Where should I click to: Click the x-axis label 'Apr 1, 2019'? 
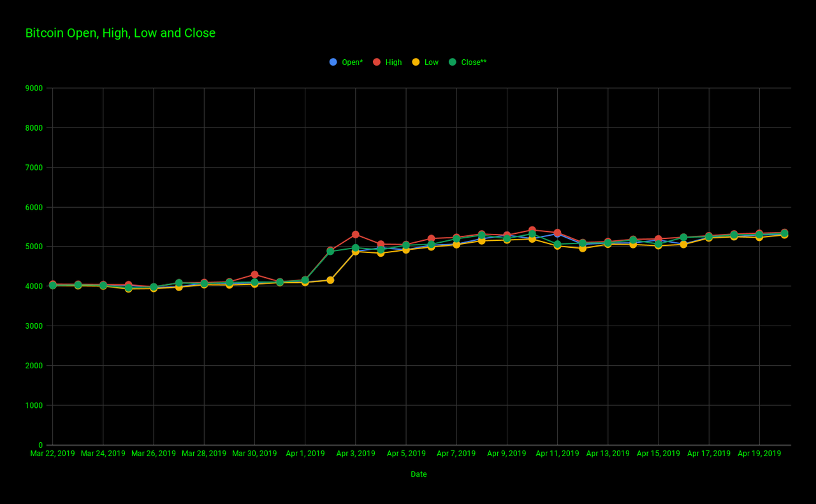(x=305, y=454)
